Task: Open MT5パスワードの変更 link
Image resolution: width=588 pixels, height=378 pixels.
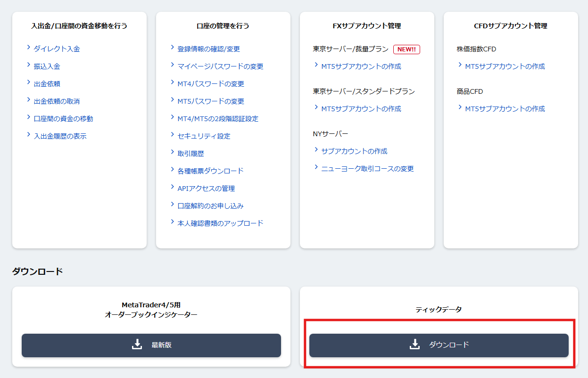Action: (x=211, y=101)
